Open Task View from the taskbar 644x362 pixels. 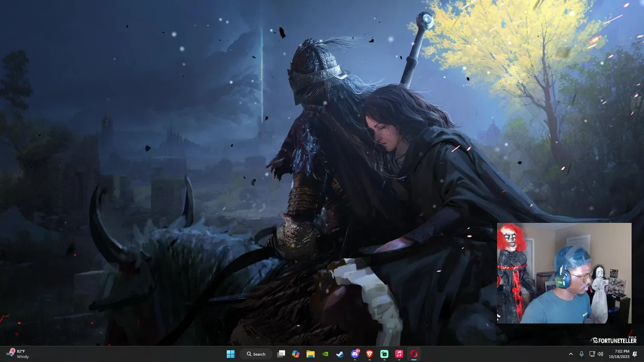[x=281, y=354]
